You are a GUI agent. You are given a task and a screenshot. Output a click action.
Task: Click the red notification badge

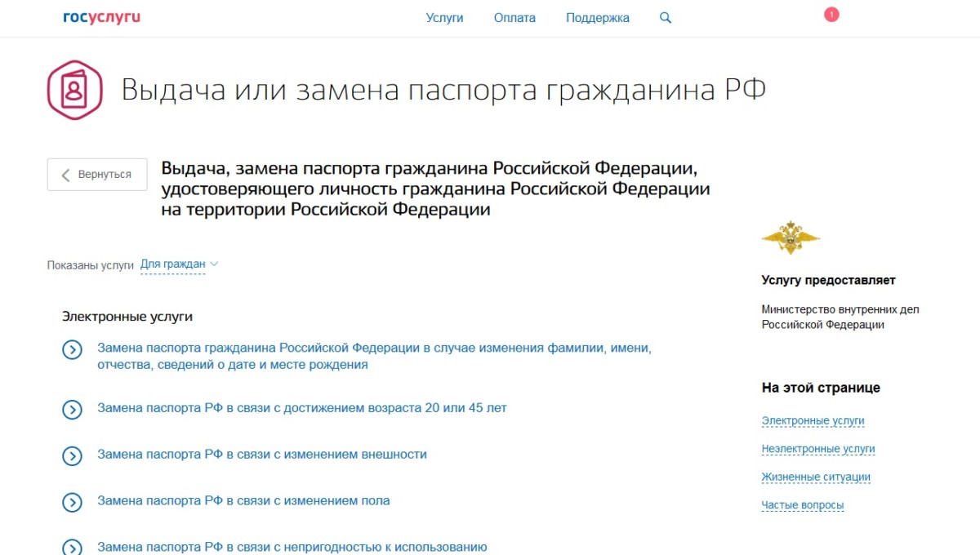[831, 15]
